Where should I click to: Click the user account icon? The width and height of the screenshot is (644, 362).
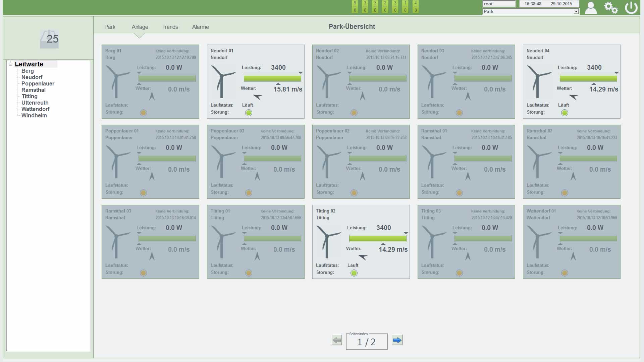(591, 8)
